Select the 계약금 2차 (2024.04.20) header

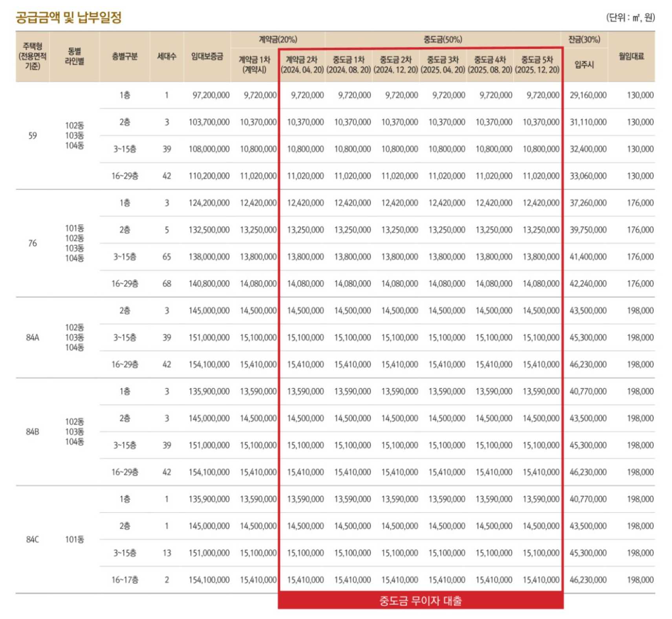302,65
